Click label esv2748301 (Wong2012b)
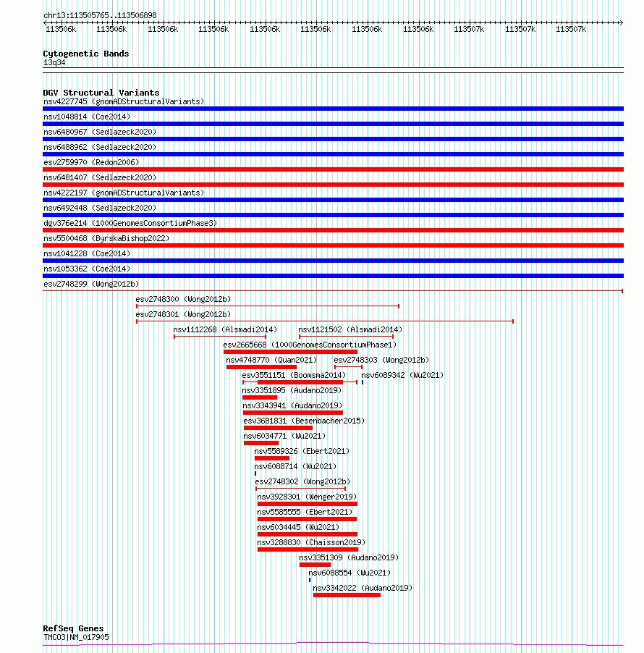 (x=183, y=314)
